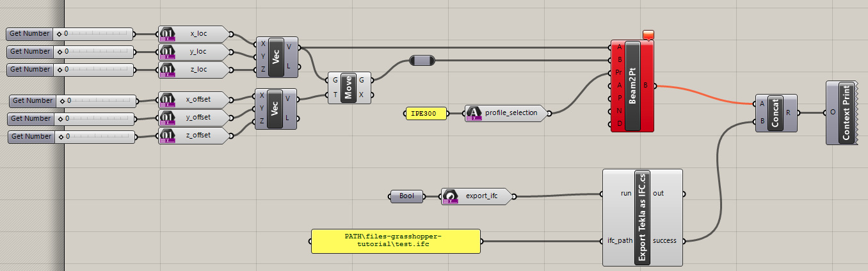Viewport: 868px width, 271px height.
Task: Select the red Beam2Pt component
Action: coord(632,86)
